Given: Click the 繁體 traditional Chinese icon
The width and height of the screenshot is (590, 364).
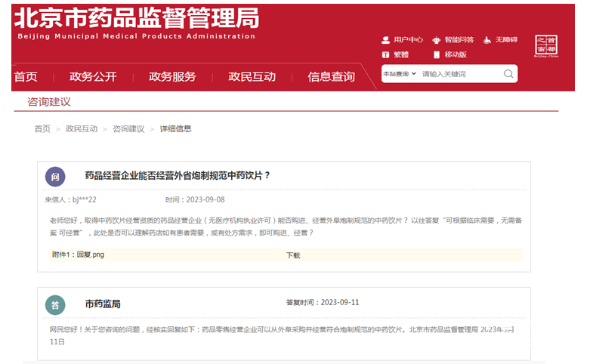Looking at the screenshot, I should tap(385, 55).
